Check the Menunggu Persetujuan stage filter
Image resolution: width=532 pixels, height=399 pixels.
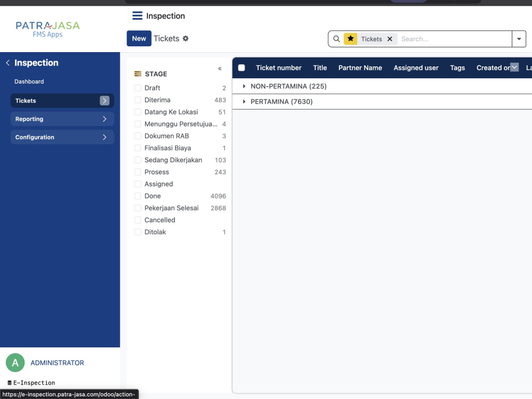(x=138, y=124)
